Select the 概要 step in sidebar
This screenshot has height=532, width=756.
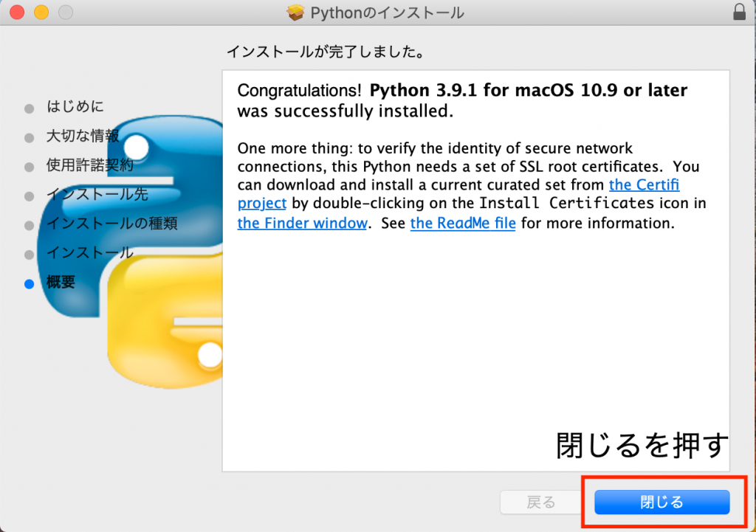tap(61, 282)
